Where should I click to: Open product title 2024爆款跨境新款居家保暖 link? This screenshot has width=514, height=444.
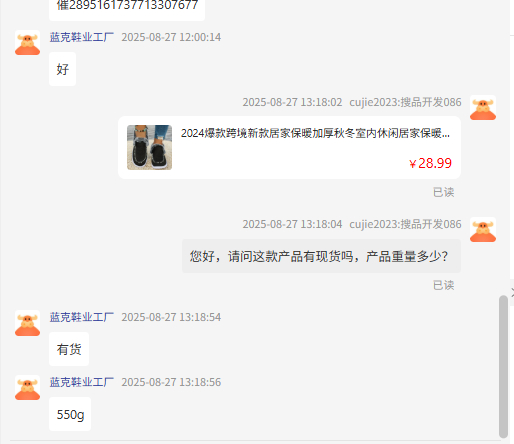coord(315,133)
